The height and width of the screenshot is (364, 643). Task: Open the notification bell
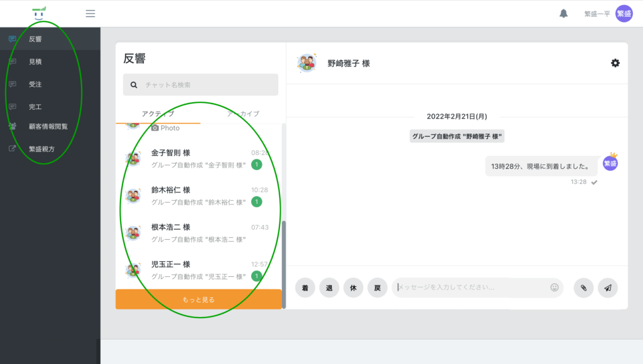pyautogui.click(x=563, y=14)
